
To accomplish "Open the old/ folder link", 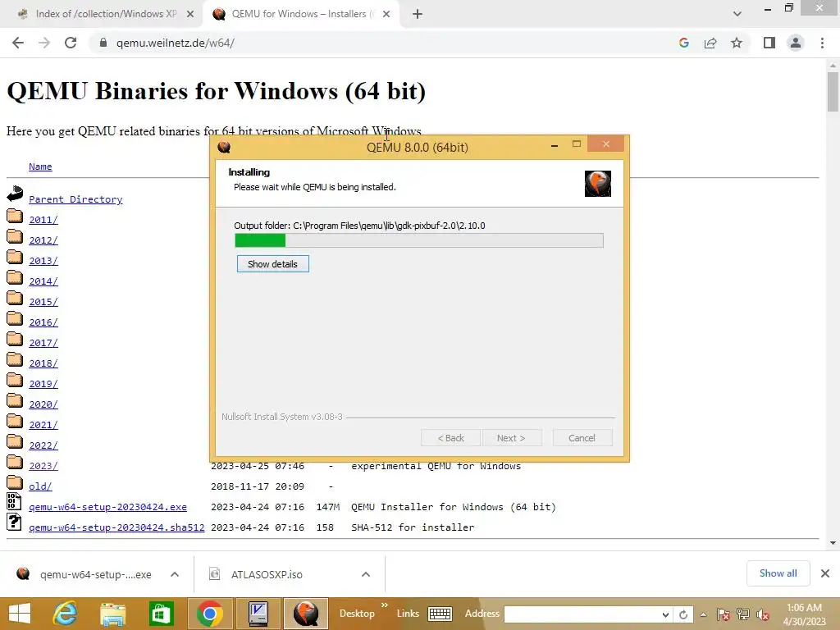I will [x=40, y=486].
